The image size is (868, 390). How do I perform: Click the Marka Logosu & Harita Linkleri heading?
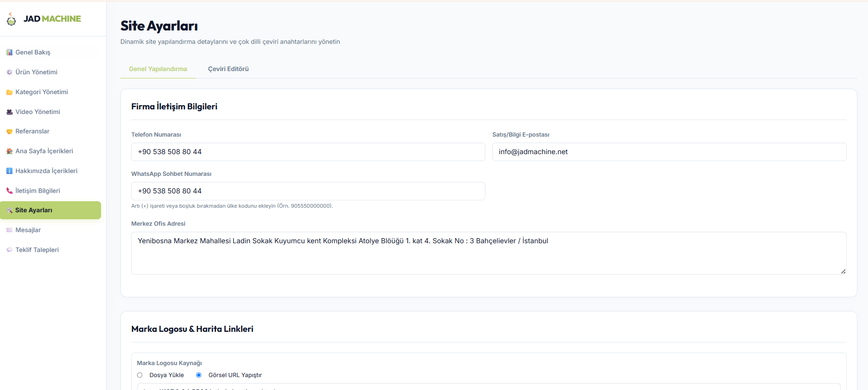(x=192, y=329)
